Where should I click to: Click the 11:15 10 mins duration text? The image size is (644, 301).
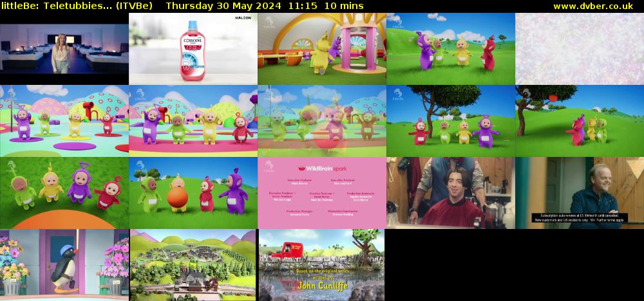327,6
